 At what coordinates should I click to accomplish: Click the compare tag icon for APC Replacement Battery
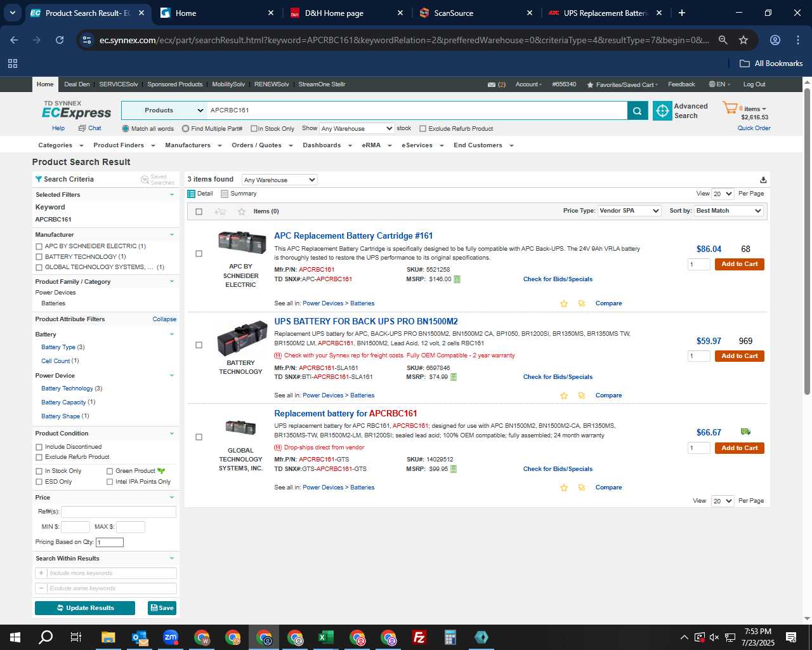[582, 303]
